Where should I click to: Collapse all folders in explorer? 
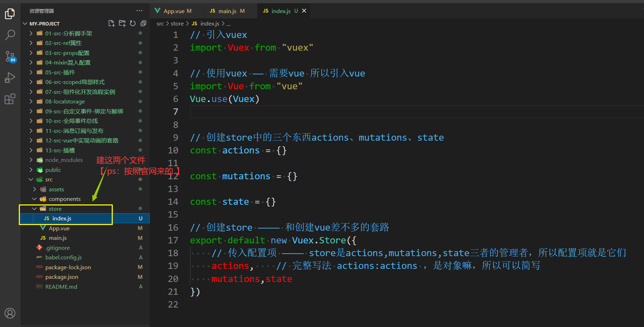143,23
